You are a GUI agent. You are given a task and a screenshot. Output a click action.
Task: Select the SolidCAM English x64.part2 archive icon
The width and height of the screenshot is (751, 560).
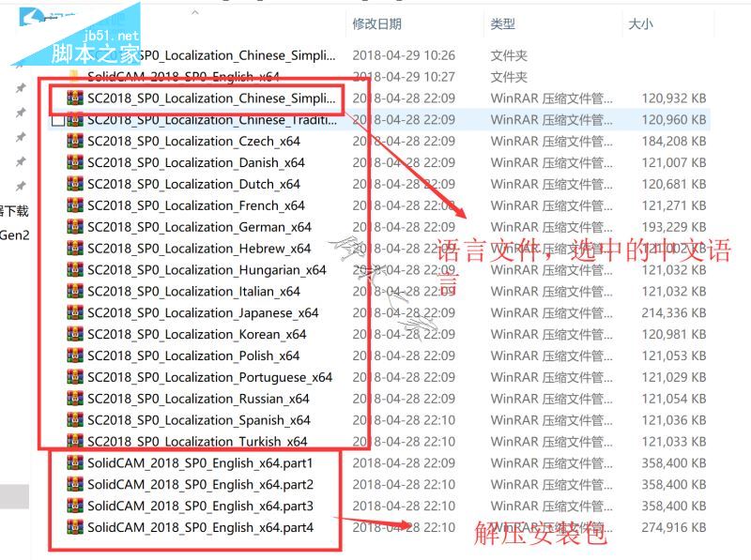coord(75,484)
